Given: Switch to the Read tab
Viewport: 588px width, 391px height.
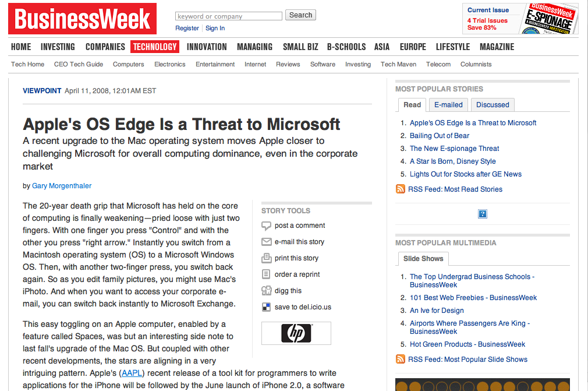Looking at the screenshot, I should [x=412, y=105].
